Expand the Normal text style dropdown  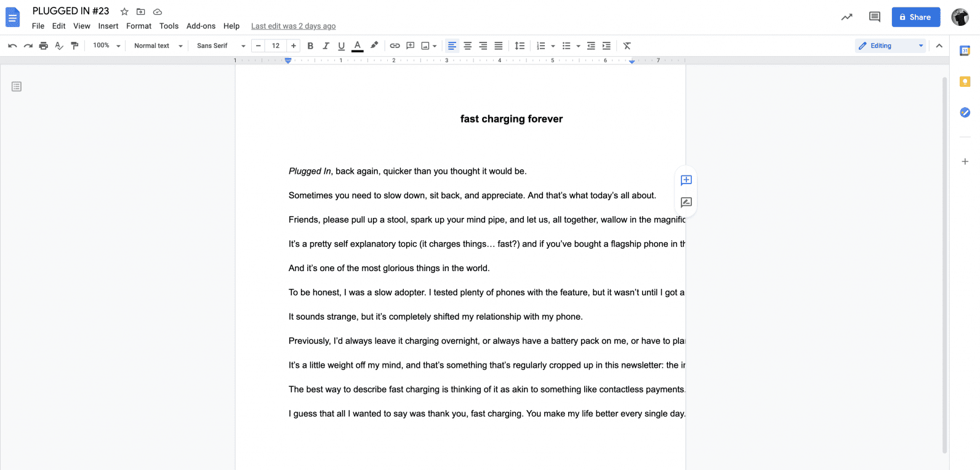tap(158, 46)
